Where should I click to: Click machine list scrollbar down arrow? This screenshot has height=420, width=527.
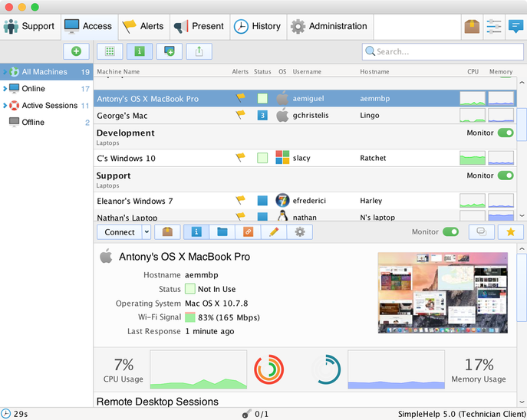pyautogui.click(x=522, y=216)
